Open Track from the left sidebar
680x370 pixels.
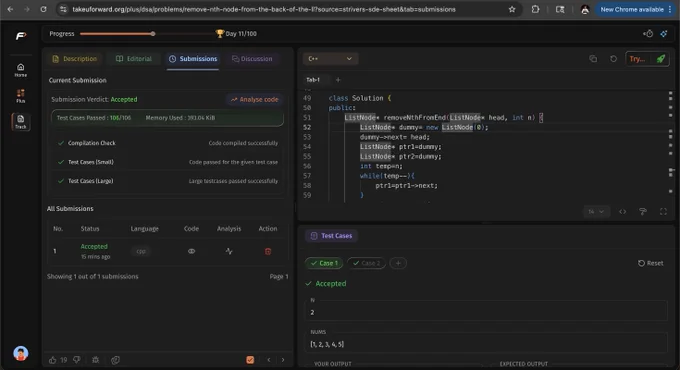[x=21, y=122]
